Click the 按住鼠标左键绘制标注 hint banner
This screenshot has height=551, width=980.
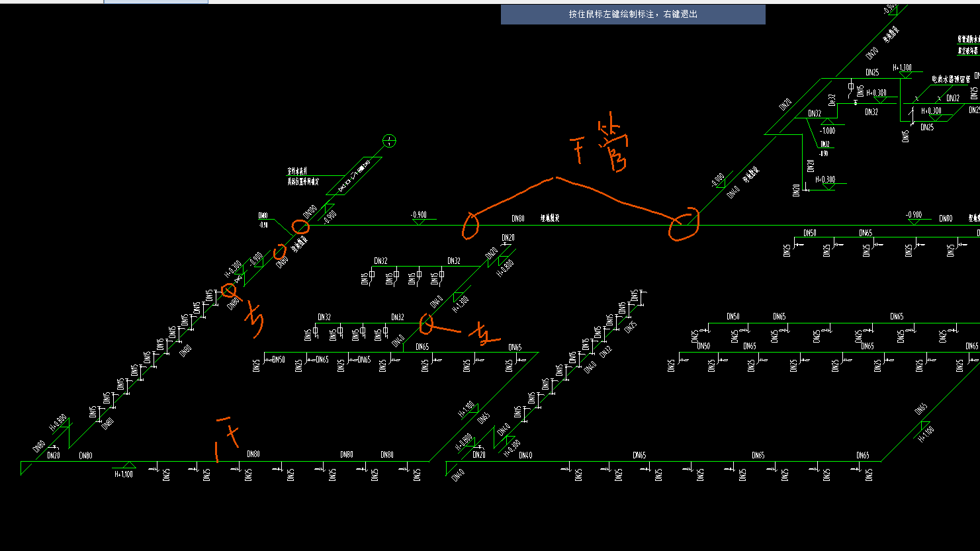[633, 15]
